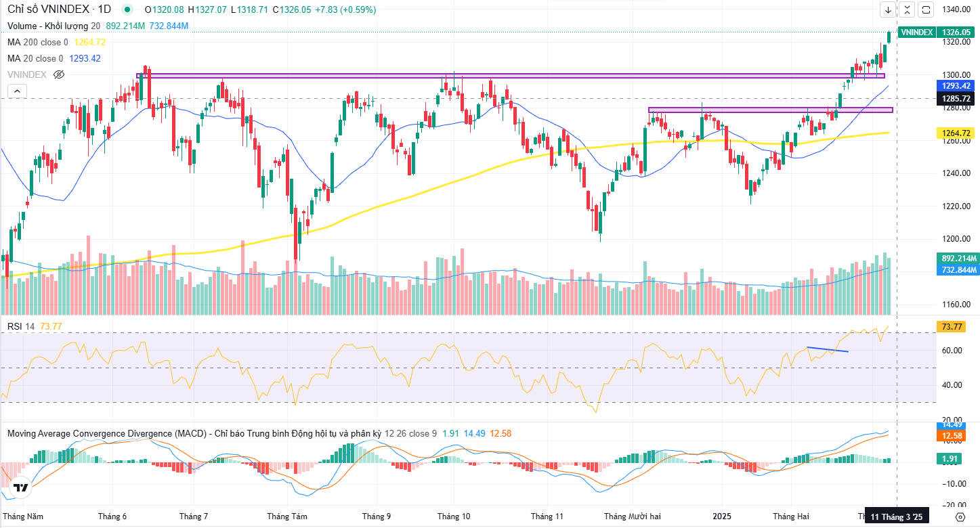The image size is (980, 528).
Task: Click Tháng 9 on the time axis
Action: (x=377, y=516)
